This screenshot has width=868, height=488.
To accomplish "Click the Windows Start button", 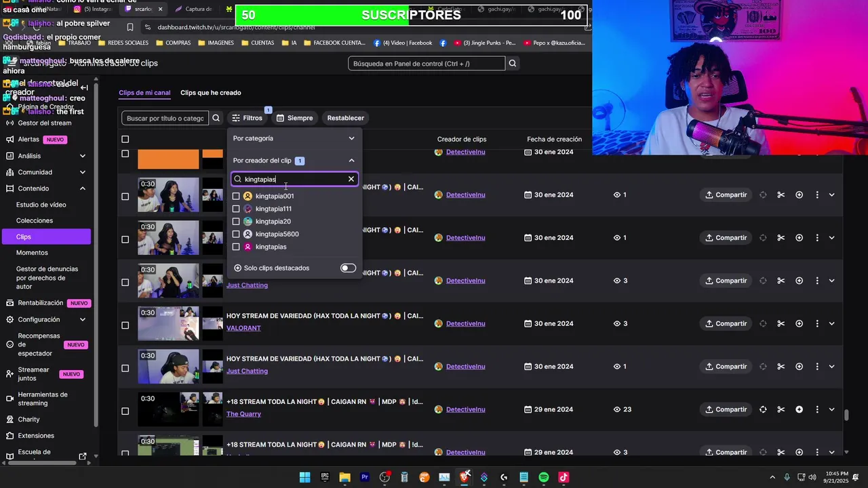I will click(x=304, y=477).
